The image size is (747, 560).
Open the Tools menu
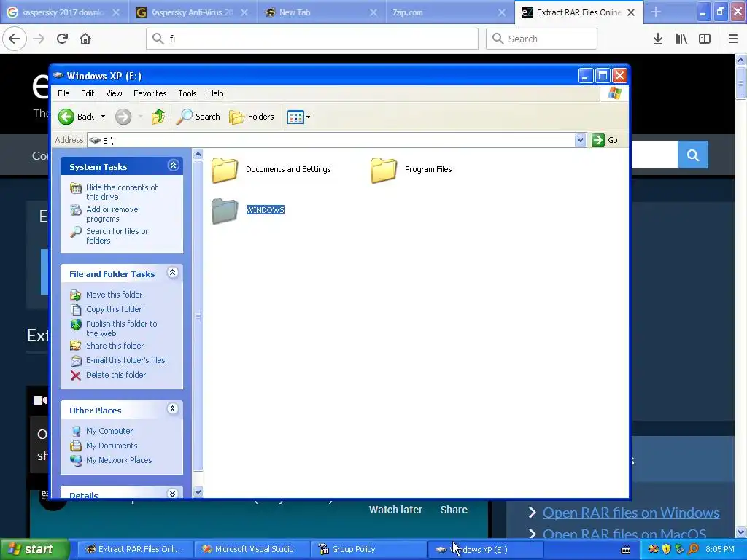(x=187, y=93)
